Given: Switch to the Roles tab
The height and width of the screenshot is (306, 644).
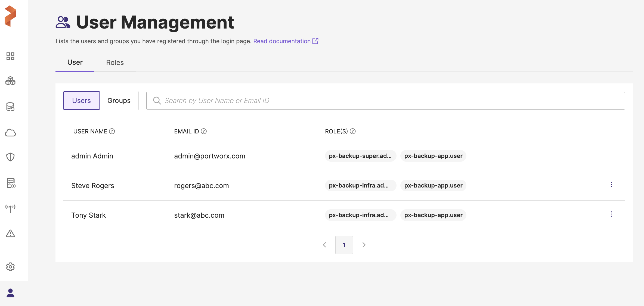Looking at the screenshot, I should pos(115,63).
